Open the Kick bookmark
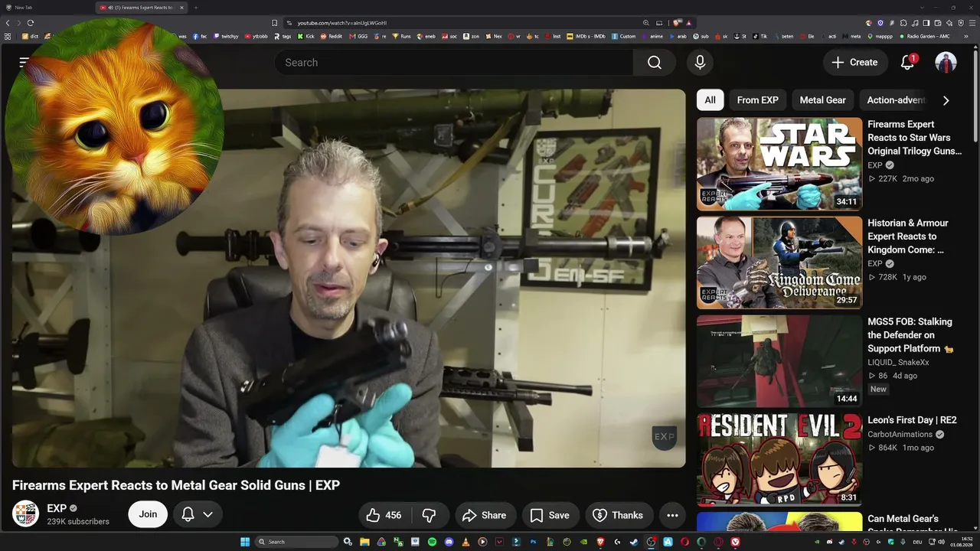The width and height of the screenshot is (980, 551). click(305, 36)
